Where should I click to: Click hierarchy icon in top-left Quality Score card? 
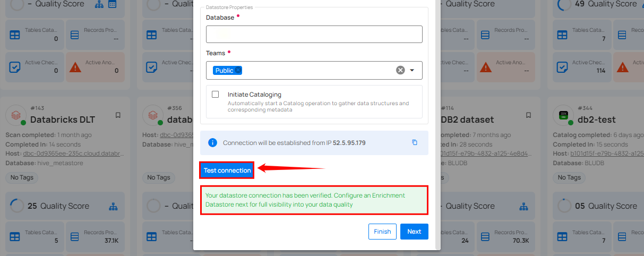(x=99, y=4)
